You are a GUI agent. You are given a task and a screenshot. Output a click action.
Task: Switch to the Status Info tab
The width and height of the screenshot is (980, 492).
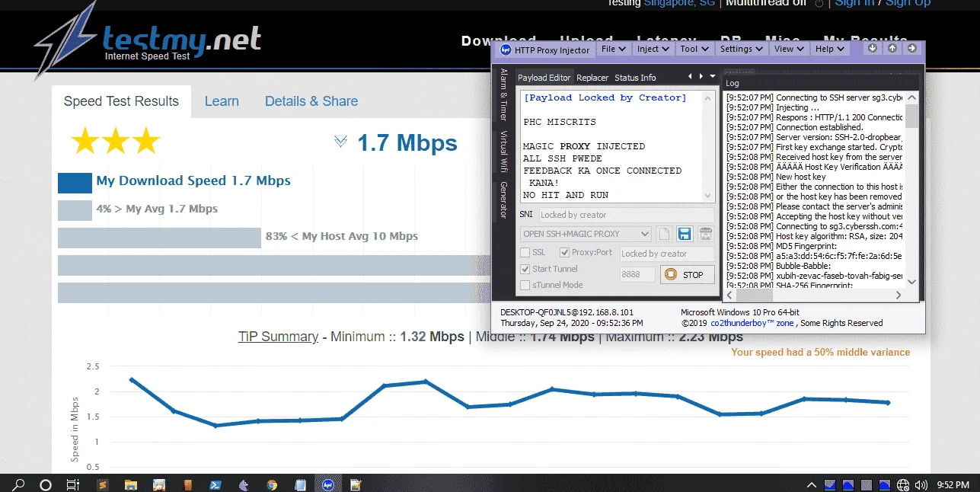click(635, 78)
